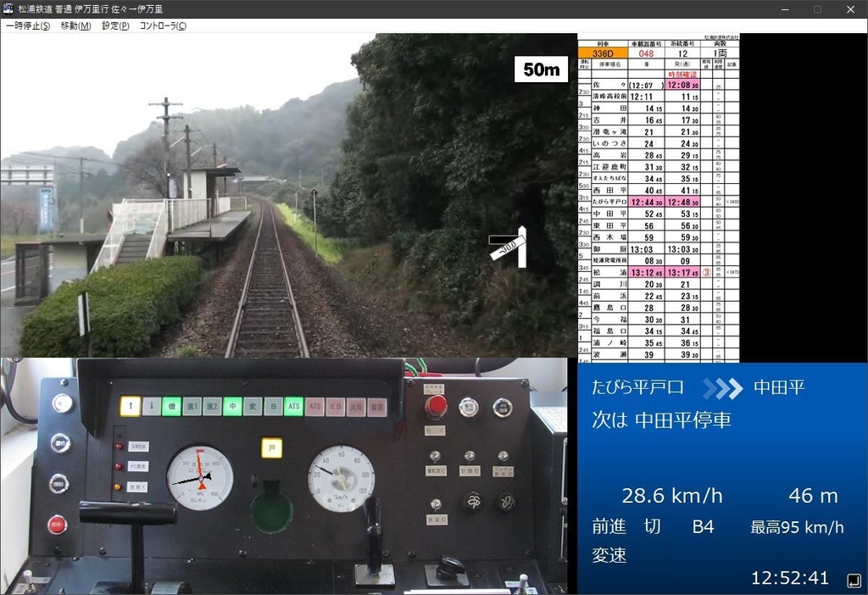The image size is (868, 595).
Task: Select the lit green ATS lamp
Action: pos(292,405)
